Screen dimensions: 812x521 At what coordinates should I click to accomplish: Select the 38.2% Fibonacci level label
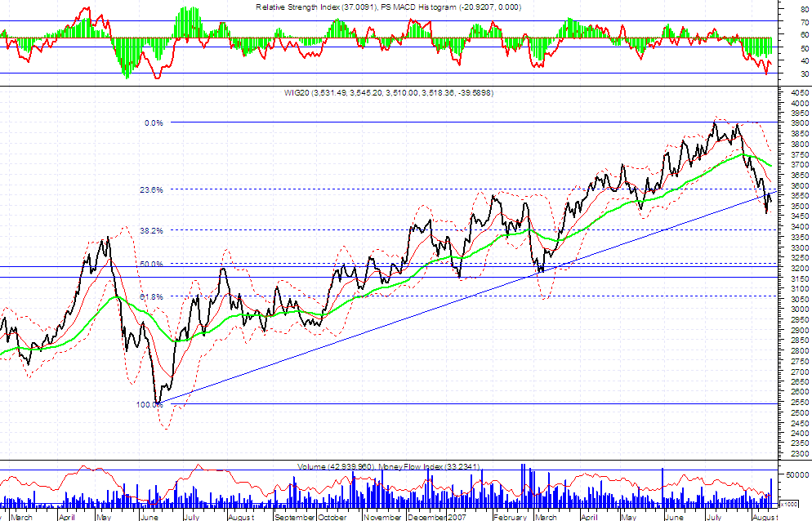click(x=151, y=230)
